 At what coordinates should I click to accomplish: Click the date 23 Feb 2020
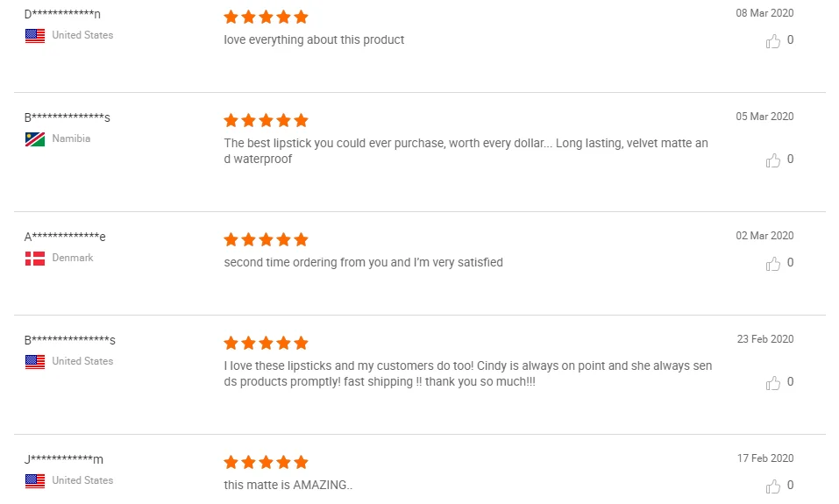[x=764, y=339]
